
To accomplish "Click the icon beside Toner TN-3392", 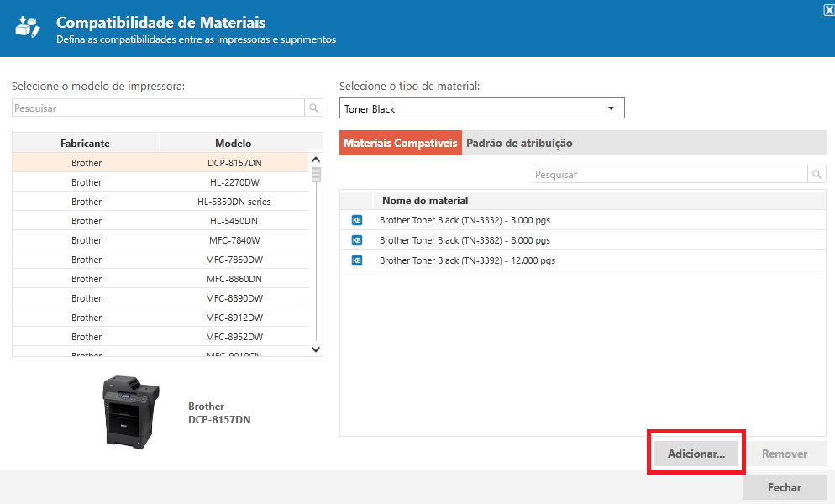I will click(x=356, y=260).
